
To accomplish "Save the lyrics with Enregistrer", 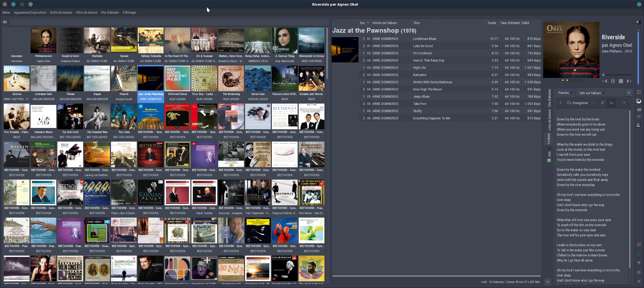I will (x=577, y=103).
